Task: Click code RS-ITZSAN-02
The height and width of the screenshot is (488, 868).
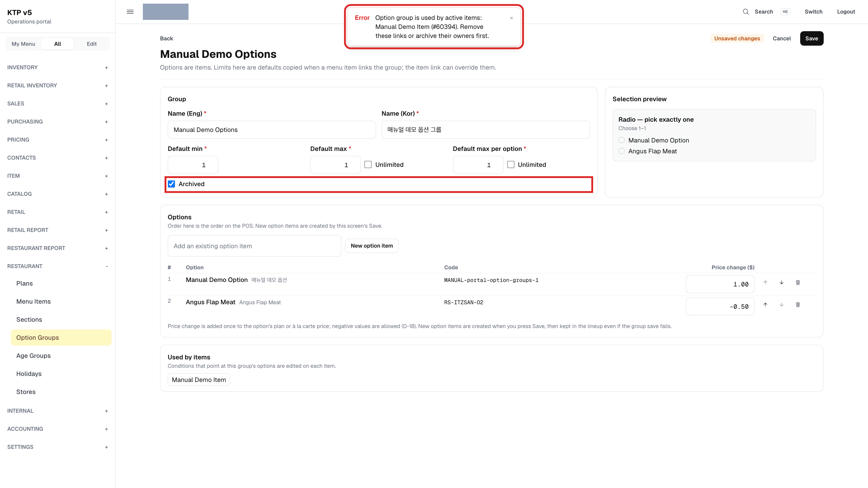Action: pos(463,302)
